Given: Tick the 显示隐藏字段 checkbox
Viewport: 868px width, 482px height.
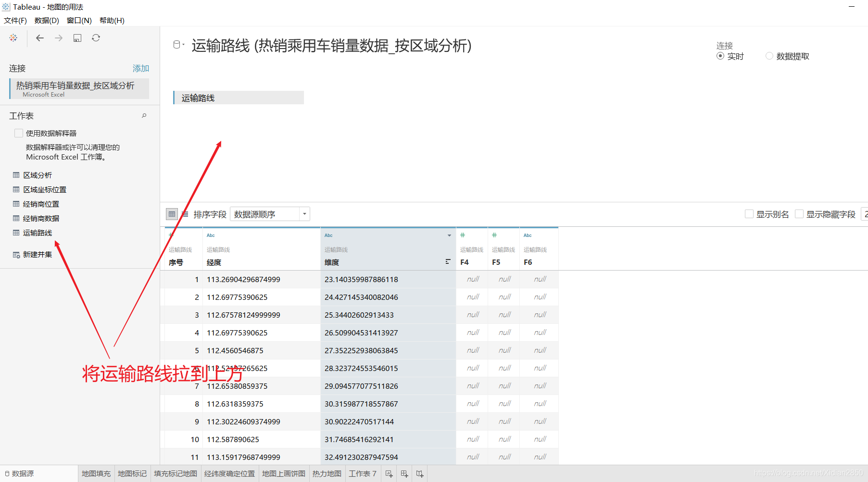Looking at the screenshot, I should click(x=799, y=214).
